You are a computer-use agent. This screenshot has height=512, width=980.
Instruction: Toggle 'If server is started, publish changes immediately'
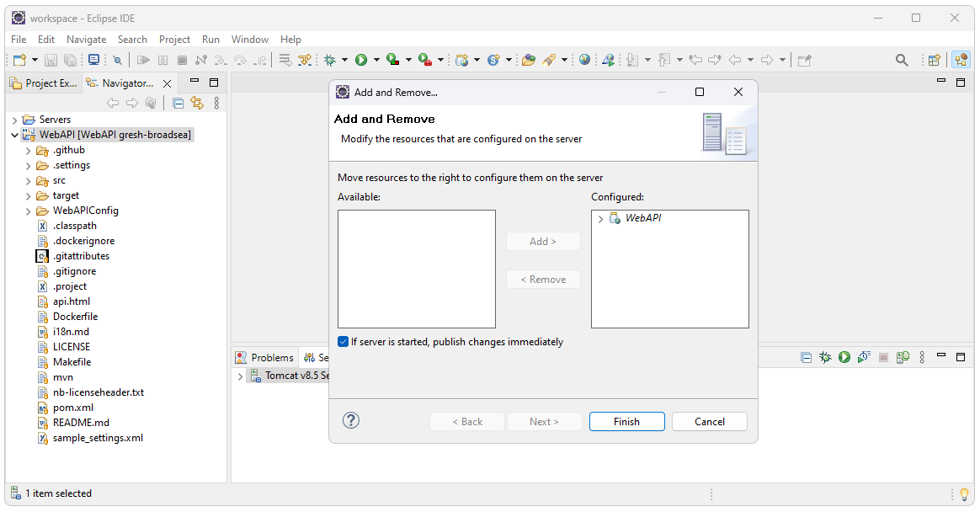[x=344, y=341]
